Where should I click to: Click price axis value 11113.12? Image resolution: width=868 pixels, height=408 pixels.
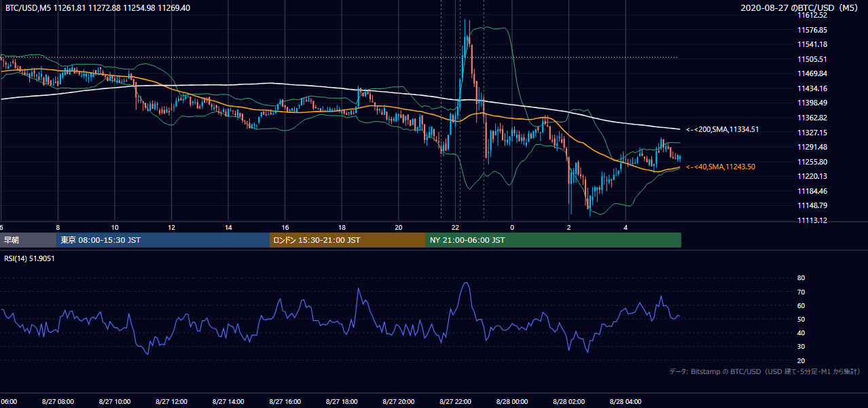pos(813,220)
